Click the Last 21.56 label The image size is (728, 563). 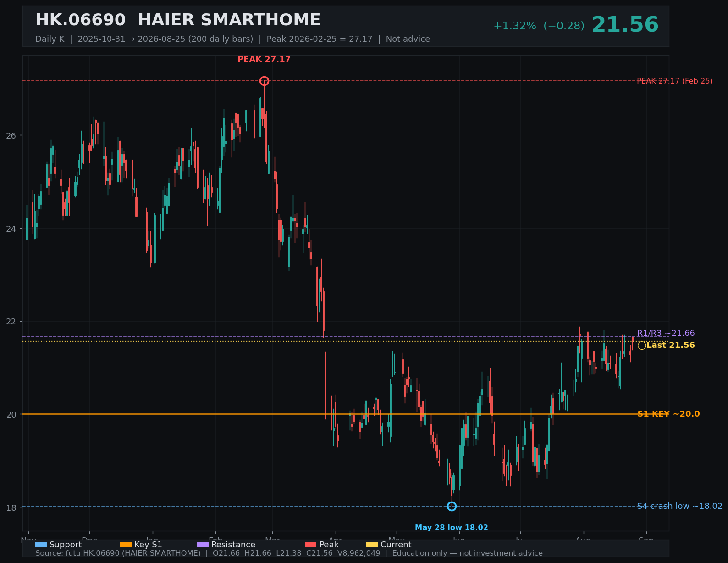[671, 345]
